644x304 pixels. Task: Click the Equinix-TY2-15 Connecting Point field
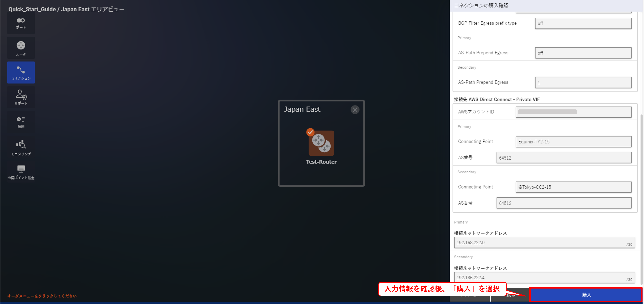573,142
